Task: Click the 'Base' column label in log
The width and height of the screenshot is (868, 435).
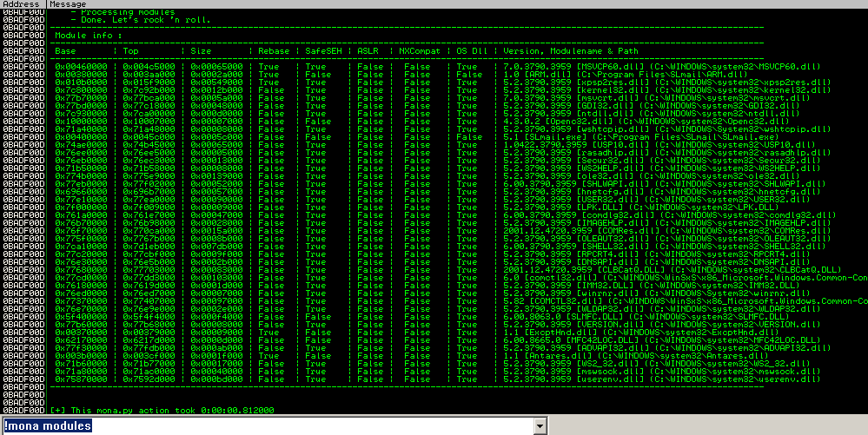Action: [x=65, y=51]
